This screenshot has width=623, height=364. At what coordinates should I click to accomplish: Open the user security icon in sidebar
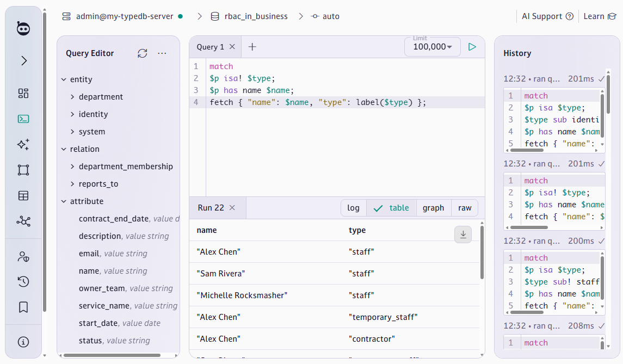(x=23, y=257)
